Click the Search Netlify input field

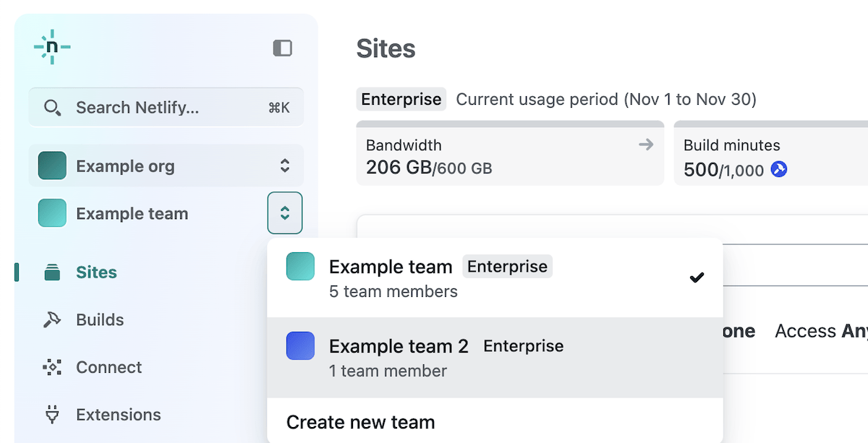click(x=166, y=108)
